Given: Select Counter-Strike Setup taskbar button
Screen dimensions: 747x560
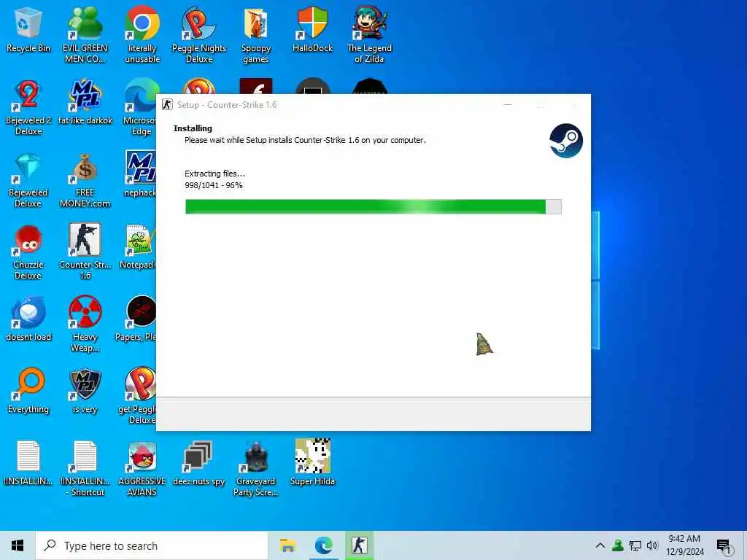Looking at the screenshot, I should pos(359,545).
